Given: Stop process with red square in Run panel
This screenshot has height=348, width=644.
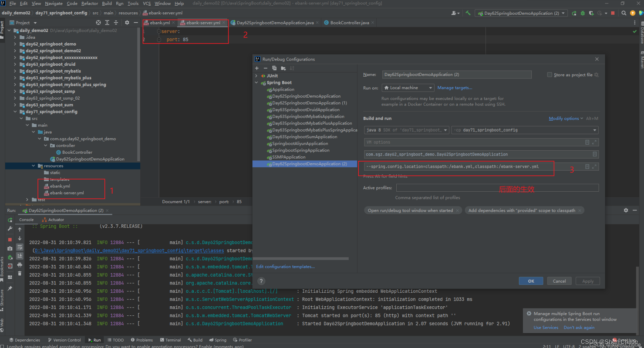Looking at the screenshot, I should [x=10, y=239].
